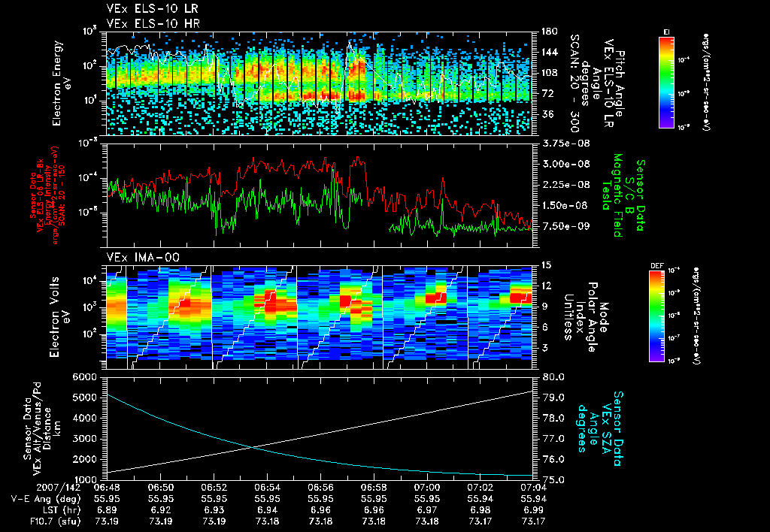Click pitch angle tick value 108

[549, 73]
